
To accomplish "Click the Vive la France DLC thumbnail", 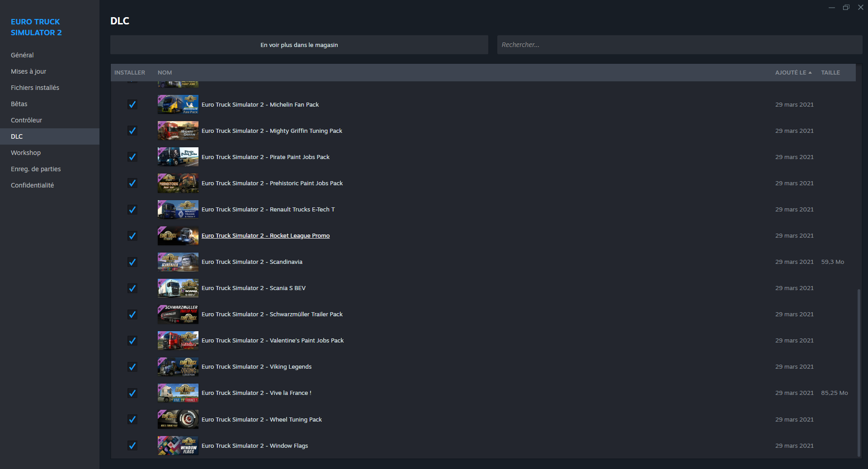I will point(178,393).
